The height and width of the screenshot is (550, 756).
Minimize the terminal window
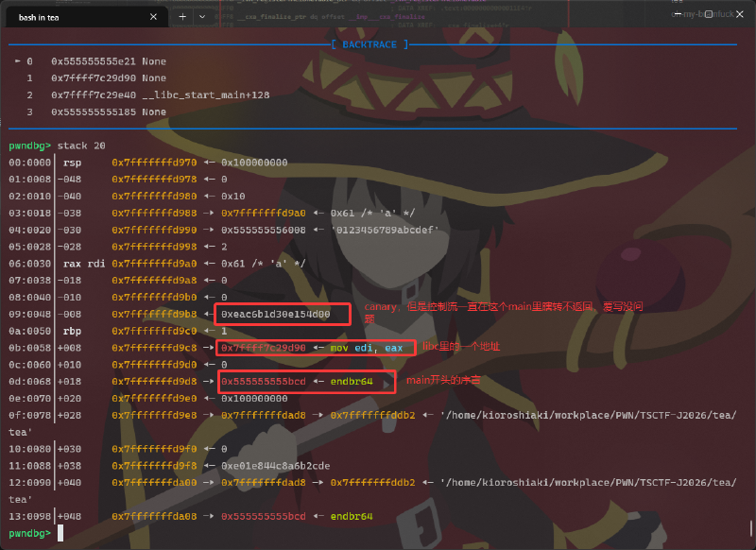click(678, 14)
